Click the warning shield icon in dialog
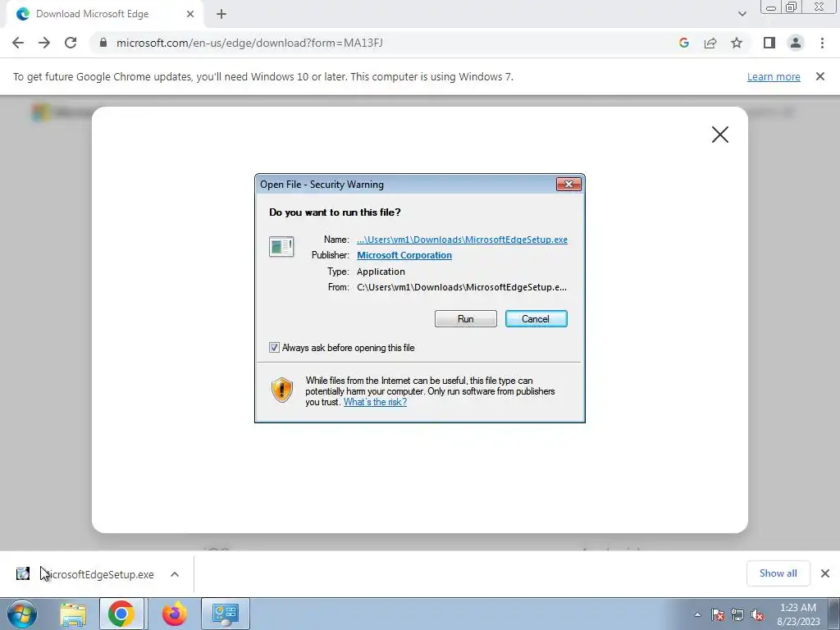 (x=282, y=390)
